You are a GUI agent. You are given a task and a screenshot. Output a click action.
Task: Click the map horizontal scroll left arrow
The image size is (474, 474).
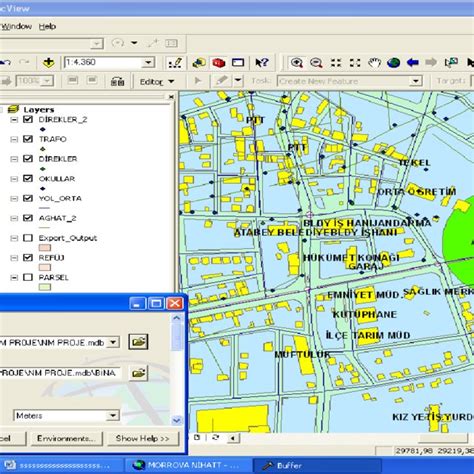[x=233, y=438]
